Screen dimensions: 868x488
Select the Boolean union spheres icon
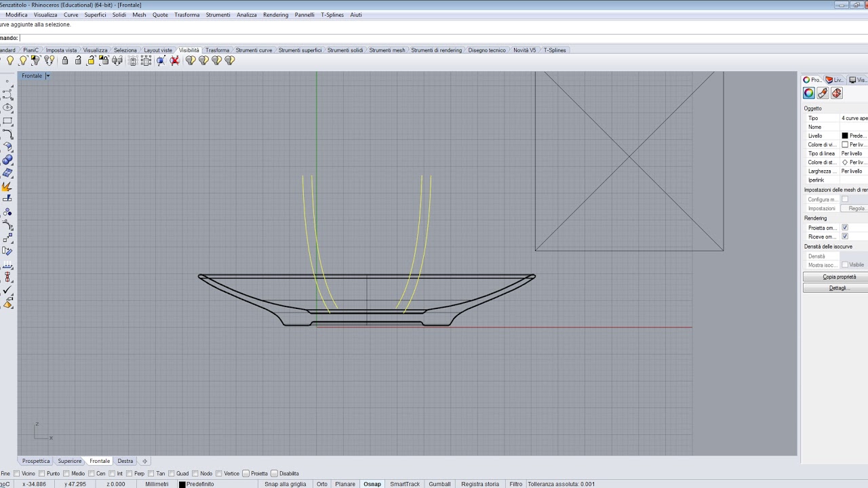point(7,160)
